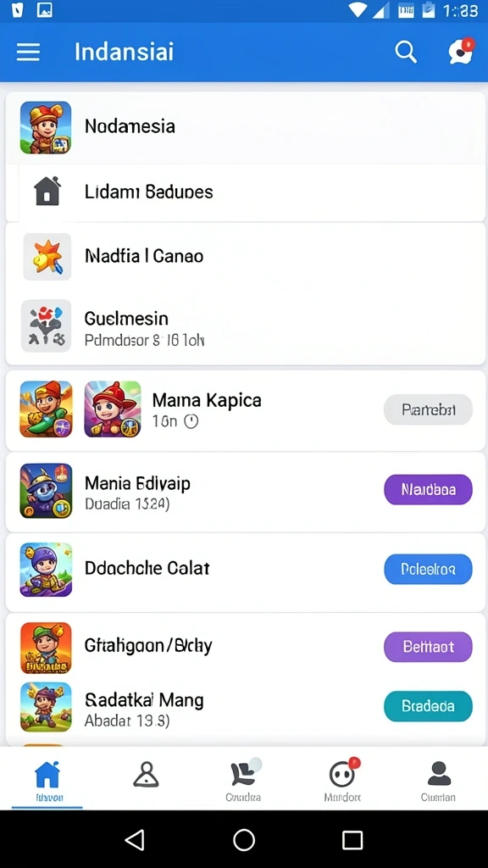Tap the blue Dcleelroa button

click(428, 569)
